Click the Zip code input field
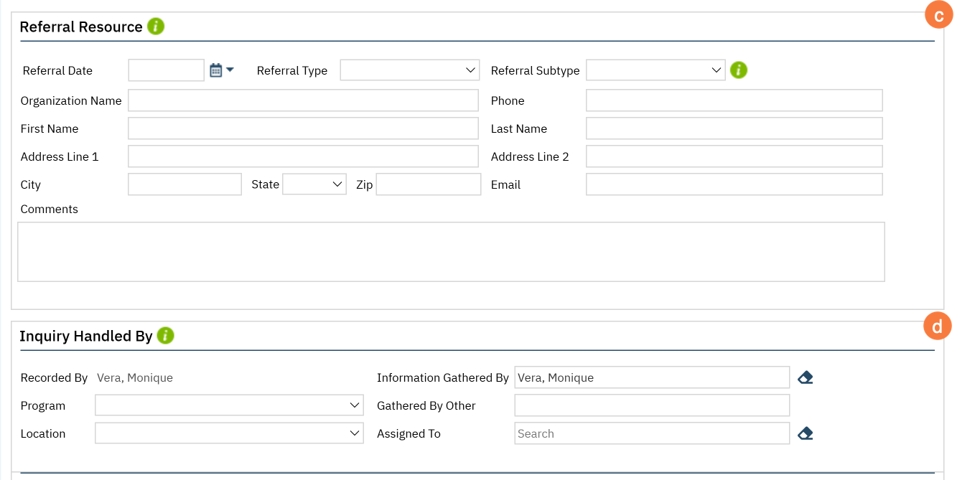This screenshot has width=980, height=480. coord(429,184)
